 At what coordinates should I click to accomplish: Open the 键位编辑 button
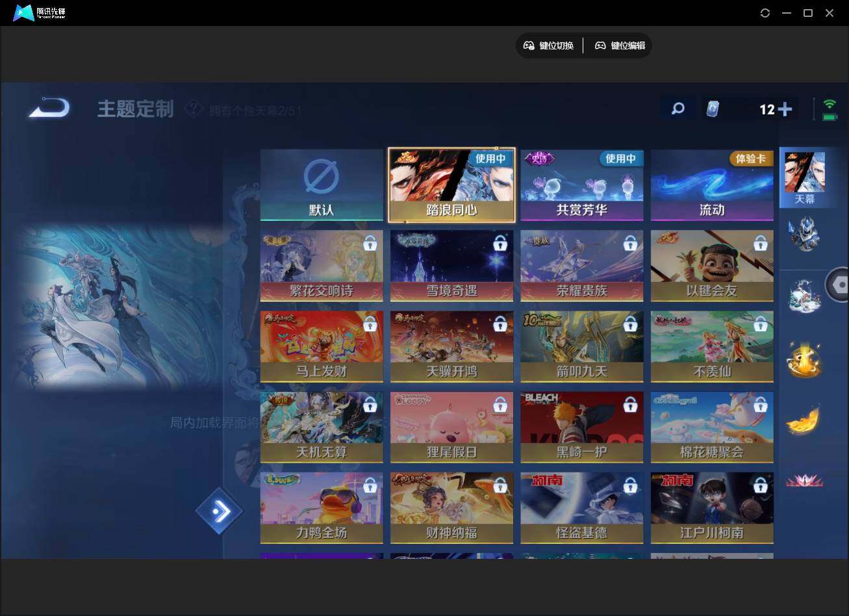620,45
